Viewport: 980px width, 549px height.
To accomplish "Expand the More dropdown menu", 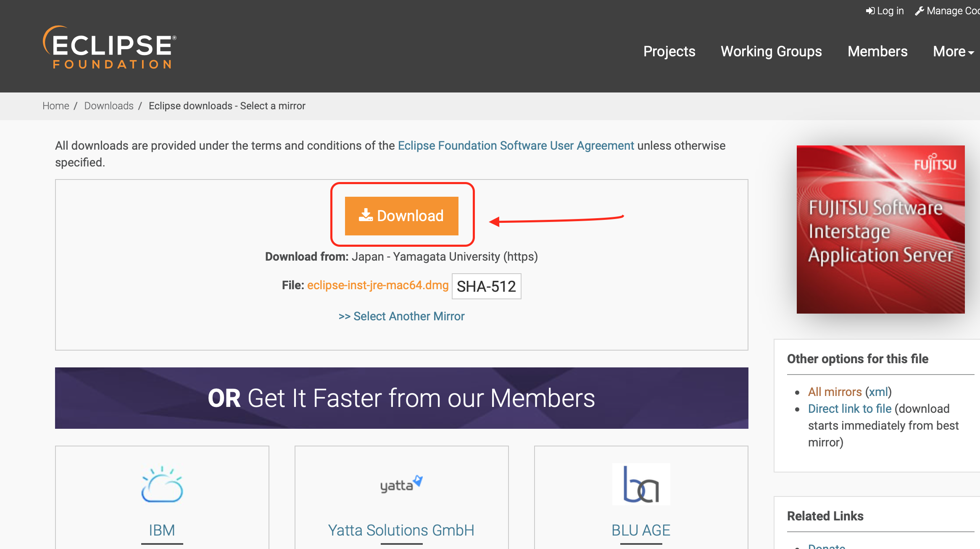I will pyautogui.click(x=953, y=51).
